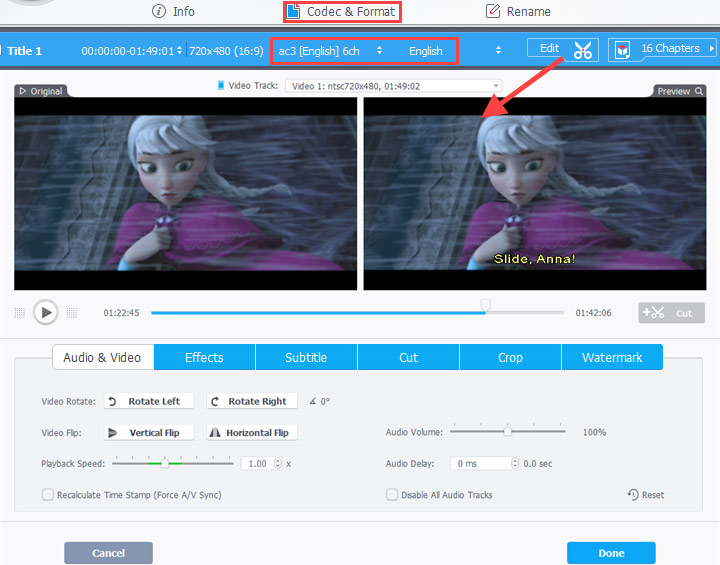Click the Edit scissors button

pos(562,49)
